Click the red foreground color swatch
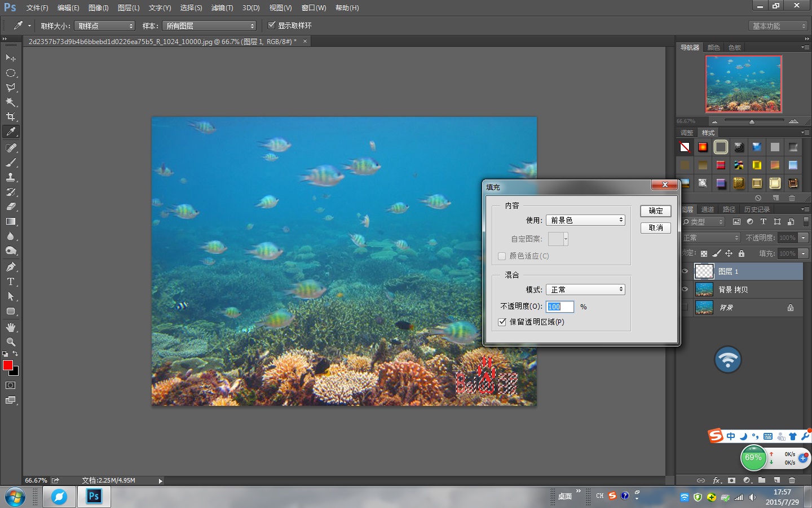Image resolution: width=812 pixels, height=508 pixels. click(7, 365)
